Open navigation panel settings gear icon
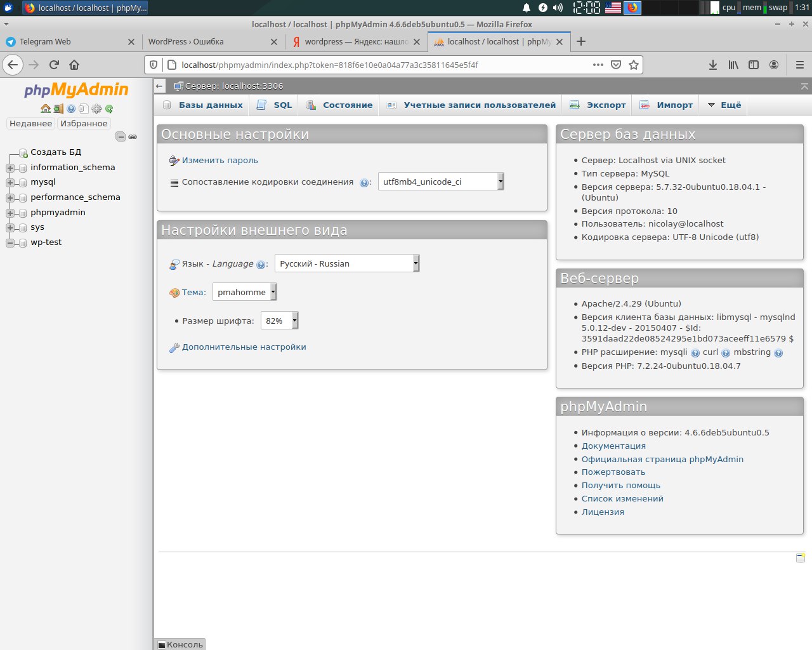The height and width of the screenshot is (650, 812). click(96, 109)
